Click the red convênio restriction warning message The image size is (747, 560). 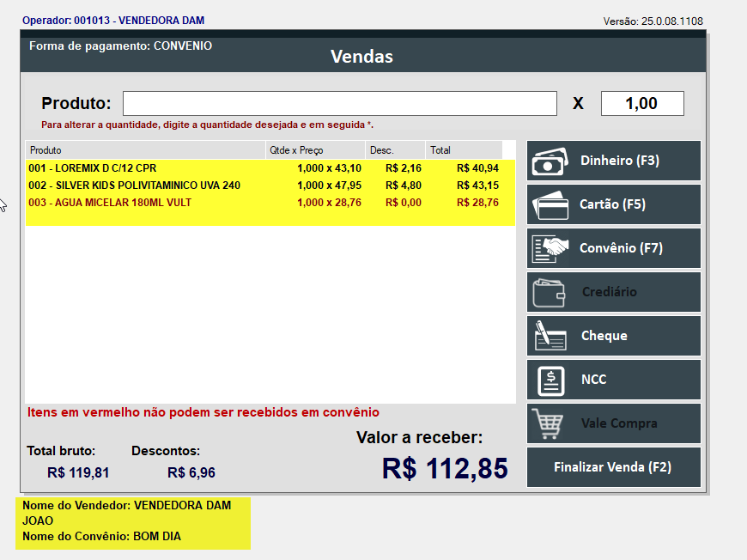[203, 412]
